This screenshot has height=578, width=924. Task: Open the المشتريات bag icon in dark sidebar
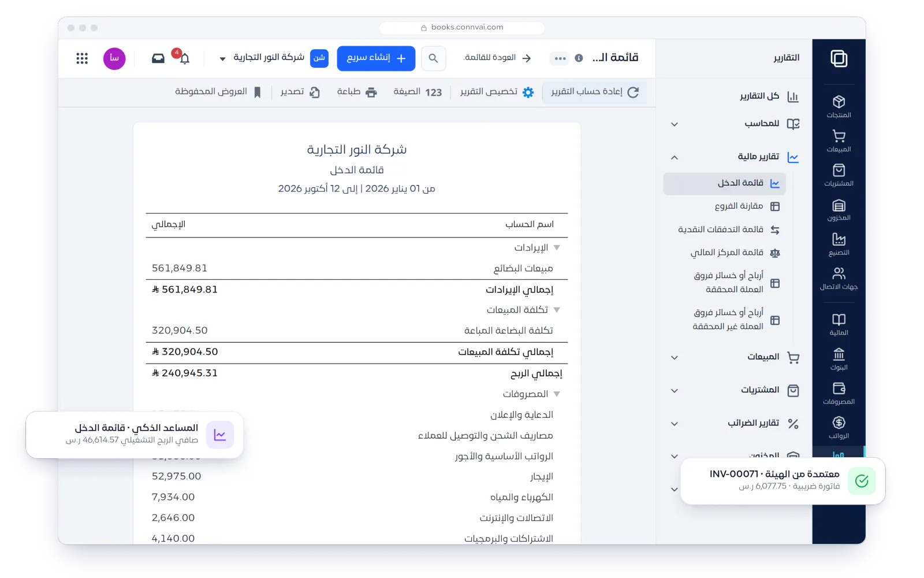pos(839,175)
